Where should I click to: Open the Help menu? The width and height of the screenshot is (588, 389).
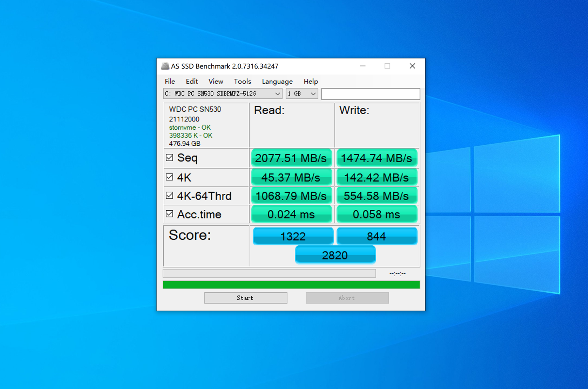[310, 81]
